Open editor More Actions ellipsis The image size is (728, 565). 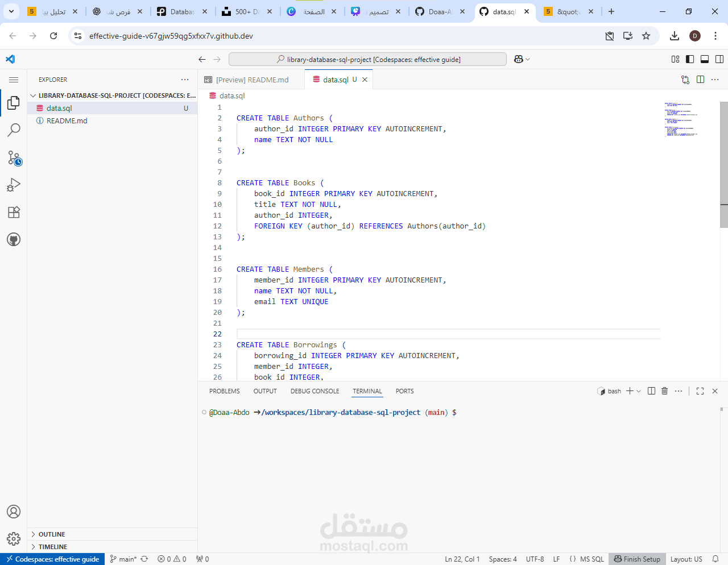[715, 80]
